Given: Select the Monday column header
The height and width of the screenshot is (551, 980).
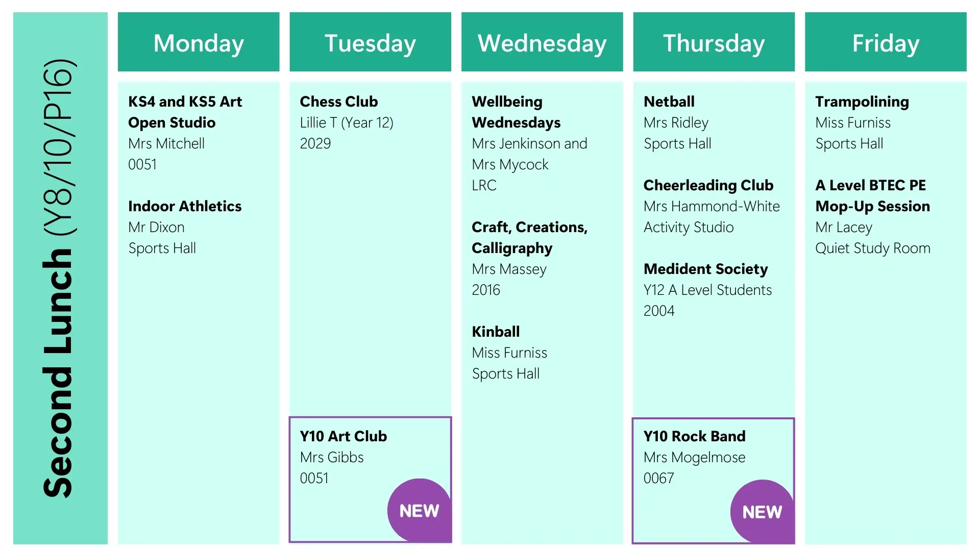Looking at the screenshot, I should (x=199, y=42).
